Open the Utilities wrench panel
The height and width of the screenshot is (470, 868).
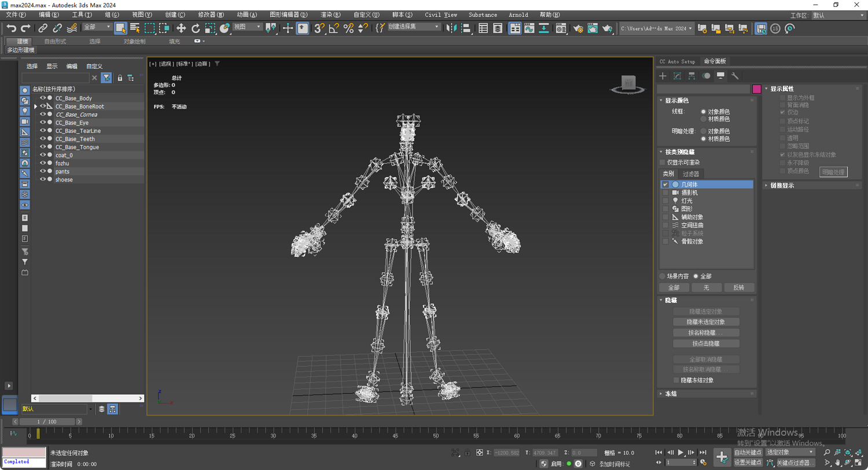click(x=735, y=76)
